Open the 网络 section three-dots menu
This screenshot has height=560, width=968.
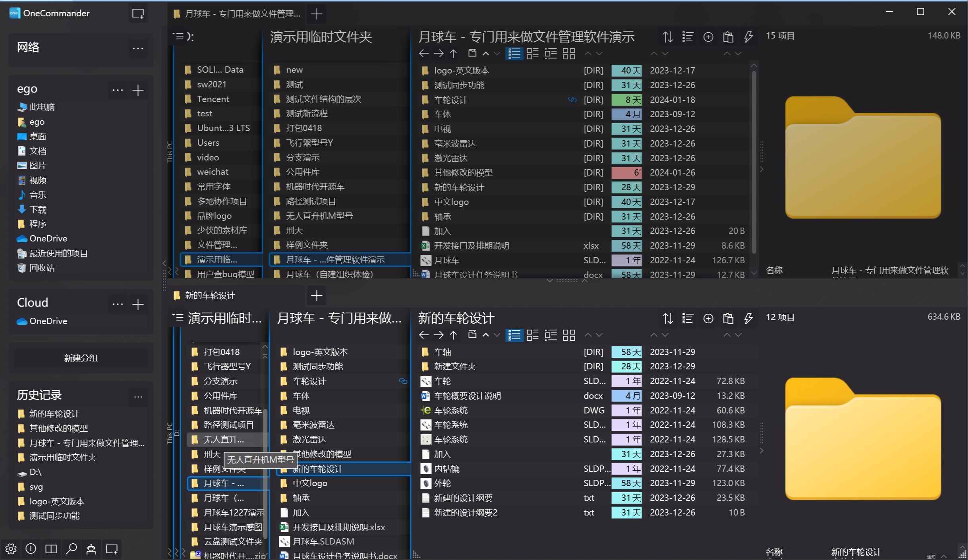coord(138,48)
